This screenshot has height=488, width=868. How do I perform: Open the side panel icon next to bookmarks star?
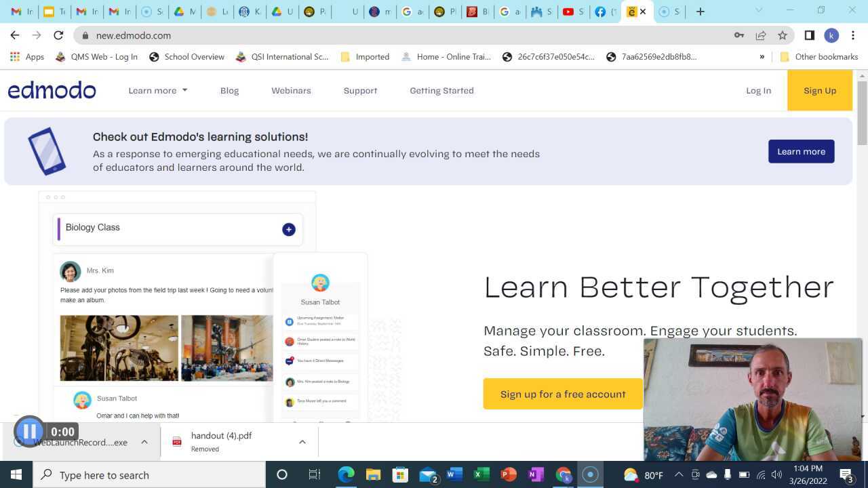click(x=808, y=35)
